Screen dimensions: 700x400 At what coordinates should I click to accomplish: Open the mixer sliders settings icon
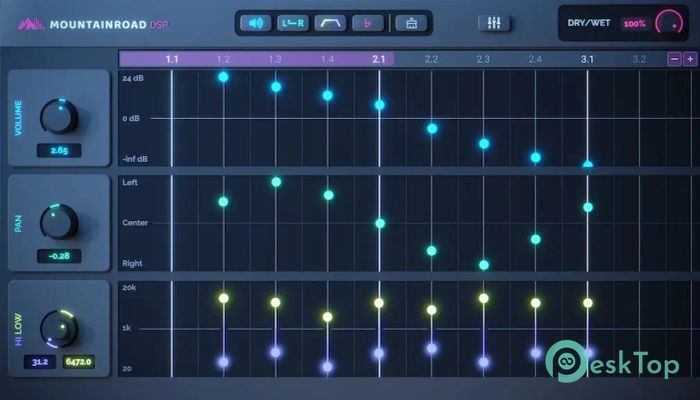click(494, 23)
